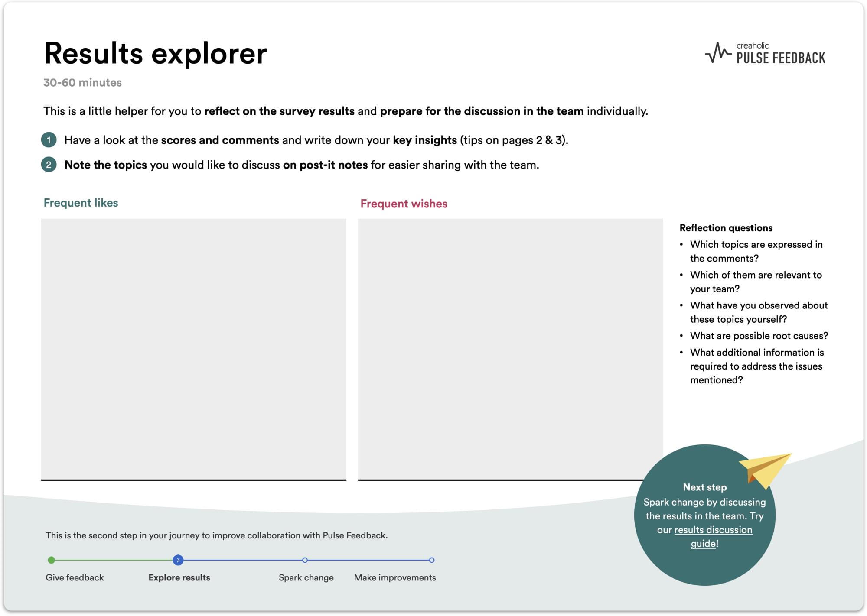The image size is (867, 616).
Task: Expand the Reflection questions list
Action: click(x=726, y=228)
